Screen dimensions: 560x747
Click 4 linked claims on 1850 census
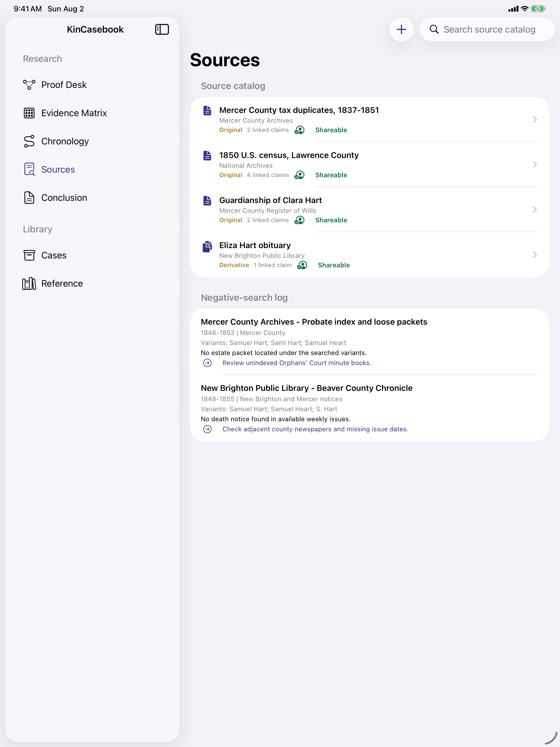[268, 175]
